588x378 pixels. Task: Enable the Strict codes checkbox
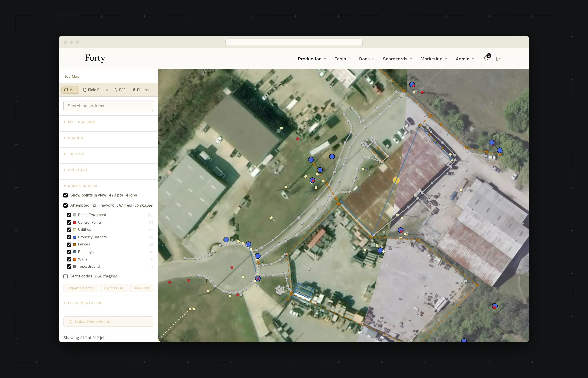tap(66, 276)
